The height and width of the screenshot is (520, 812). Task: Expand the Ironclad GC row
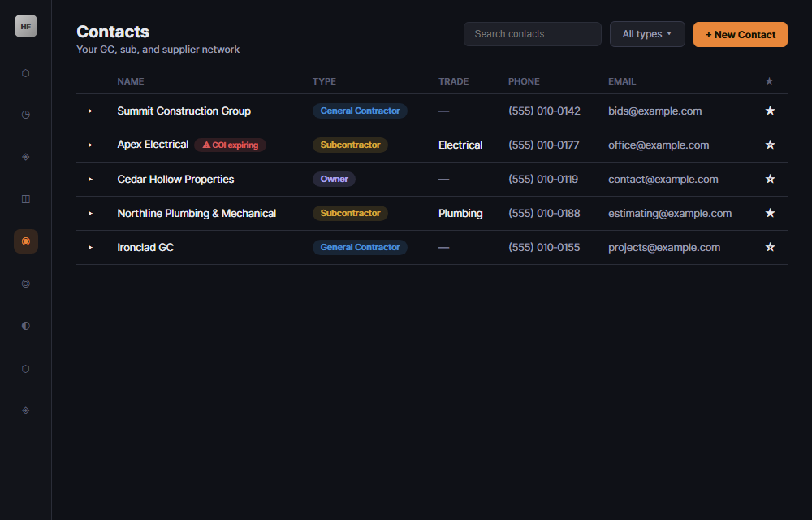[x=90, y=248]
